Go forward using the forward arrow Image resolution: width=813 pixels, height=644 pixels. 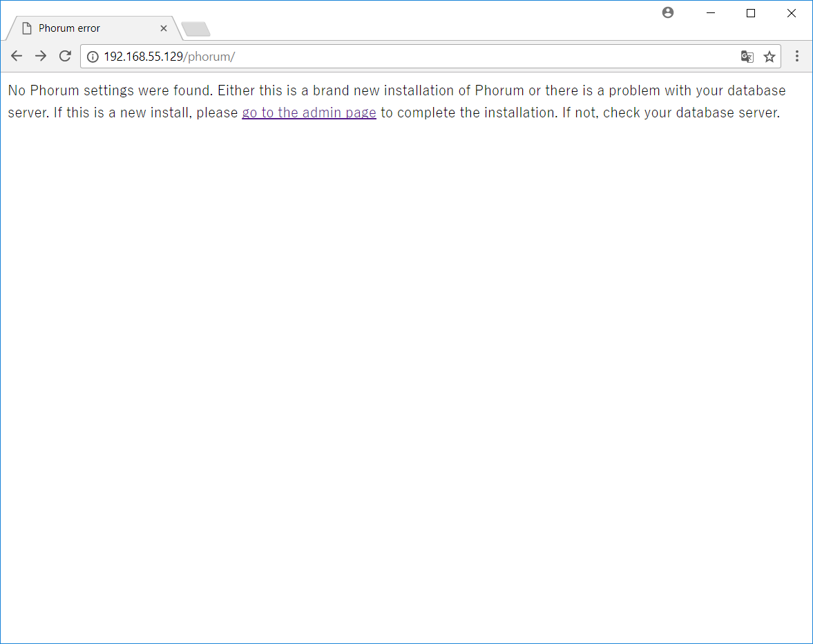pyautogui.click(x=40, y=56)
